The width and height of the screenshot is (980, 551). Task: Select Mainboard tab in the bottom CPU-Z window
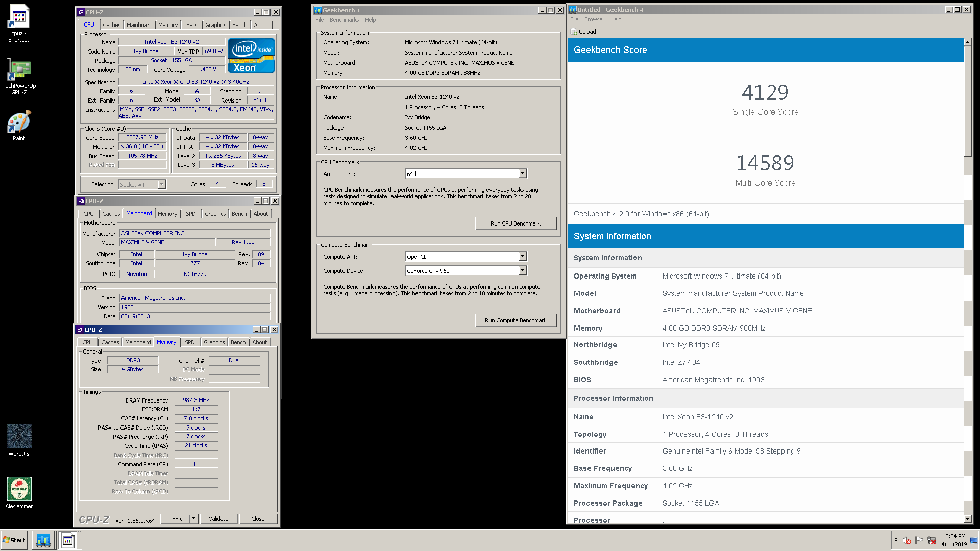tap(138, 342)
